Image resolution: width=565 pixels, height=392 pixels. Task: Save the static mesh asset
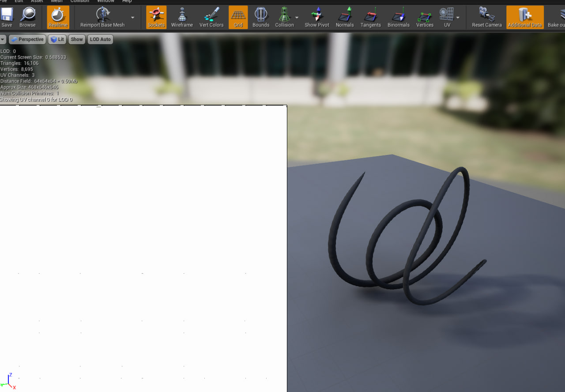pyautogui.click(x=7, y=17)
